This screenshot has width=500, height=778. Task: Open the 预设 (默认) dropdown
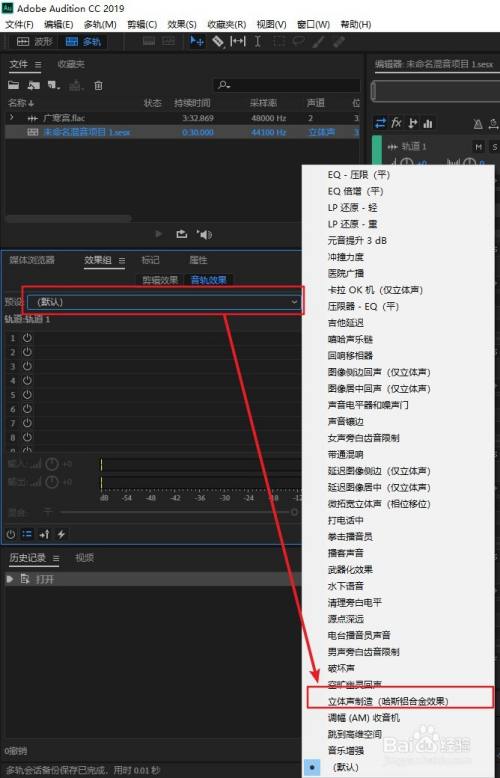[163, 302]
